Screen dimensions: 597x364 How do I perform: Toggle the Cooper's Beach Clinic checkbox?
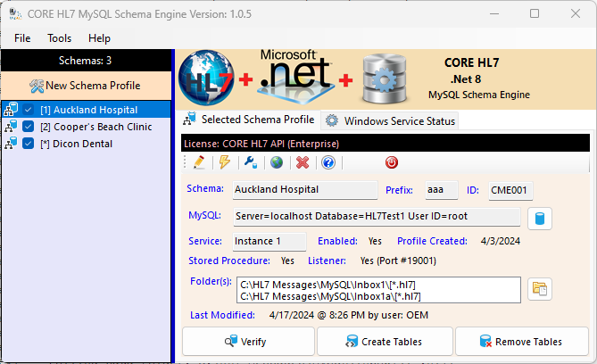(28, 127)
